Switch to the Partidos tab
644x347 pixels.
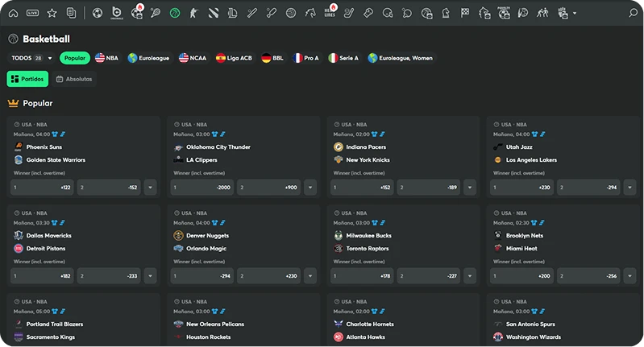(27, 79)
